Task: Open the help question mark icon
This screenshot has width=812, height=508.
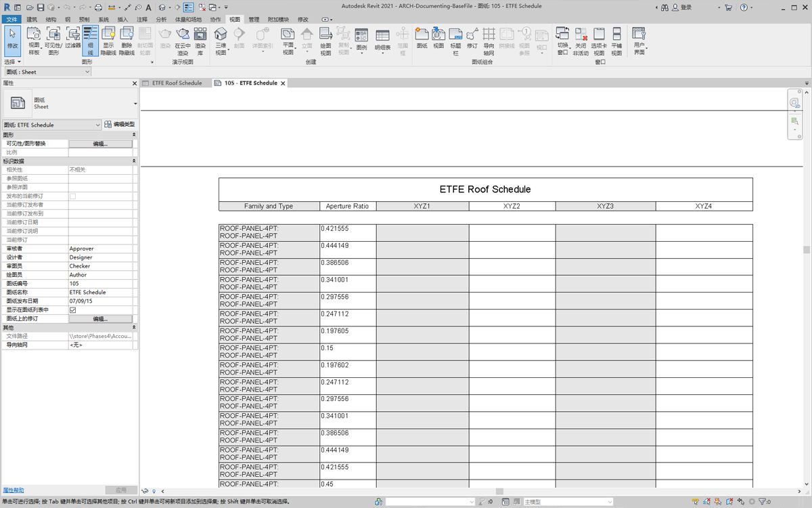Action: (744, 7)
